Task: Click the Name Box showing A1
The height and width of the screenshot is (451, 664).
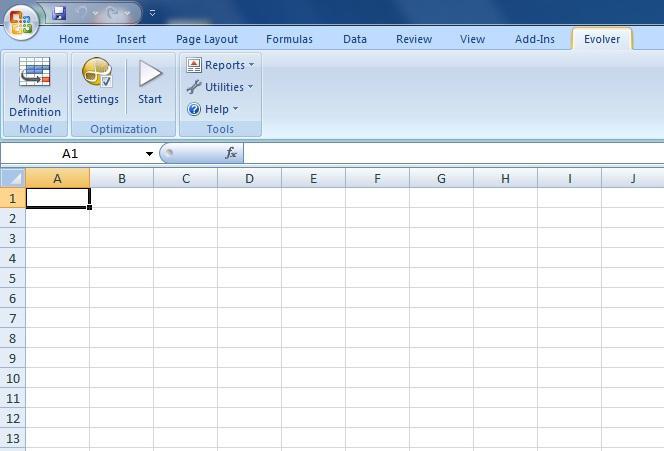Action: point(72,154)
